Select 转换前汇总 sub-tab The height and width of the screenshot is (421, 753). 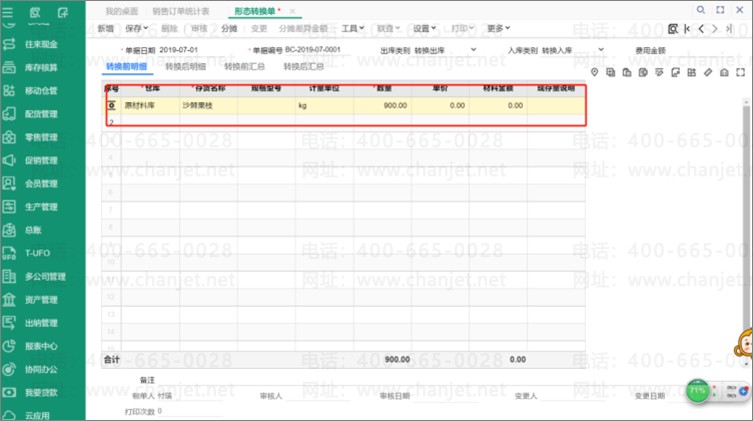[244, 67]
